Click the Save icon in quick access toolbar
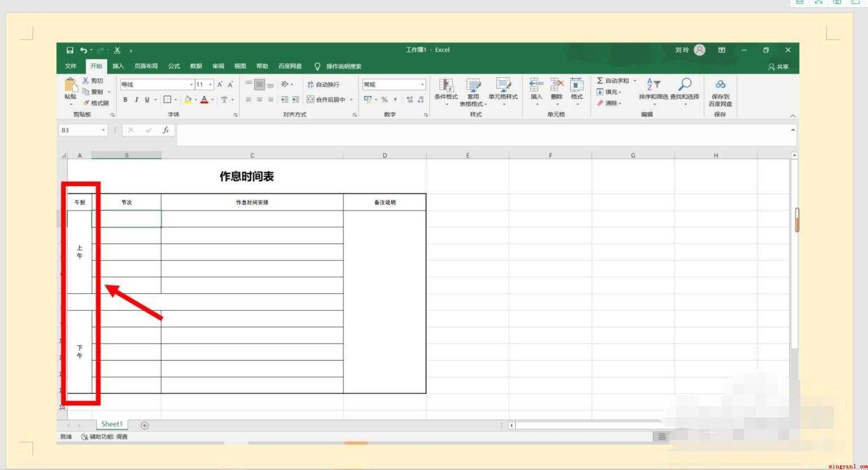Viewport: 868px width, 470px height. [70, 50]
